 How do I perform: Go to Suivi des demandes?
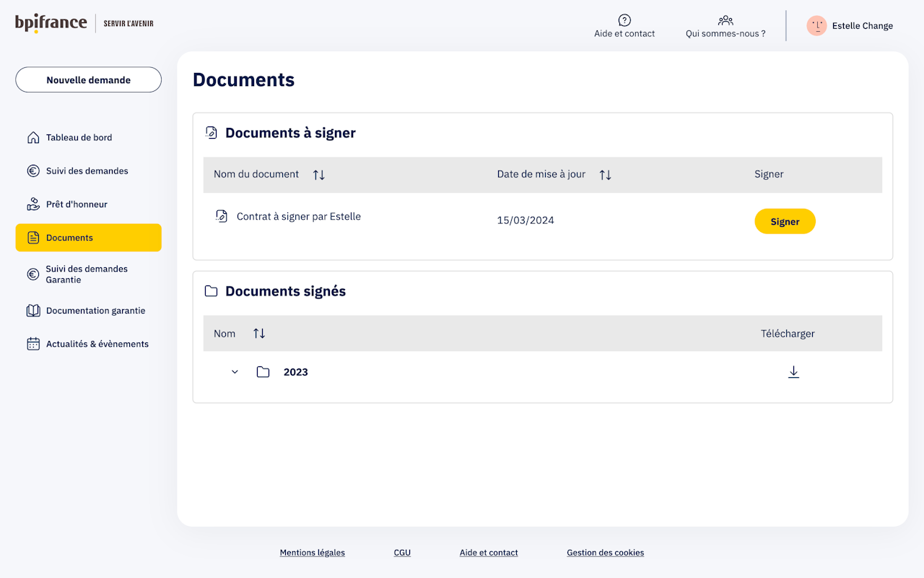pyautogui.click(x=87, y=171)
